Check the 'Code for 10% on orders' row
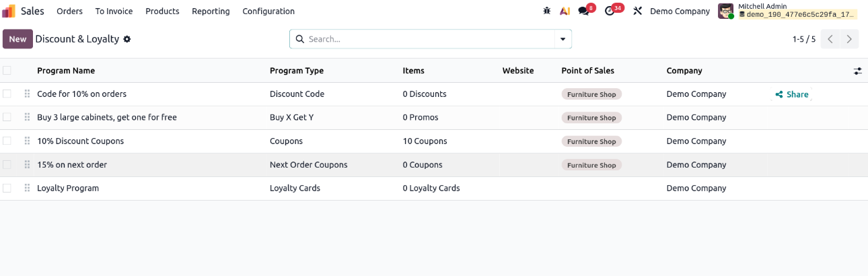 click(7, 94)
